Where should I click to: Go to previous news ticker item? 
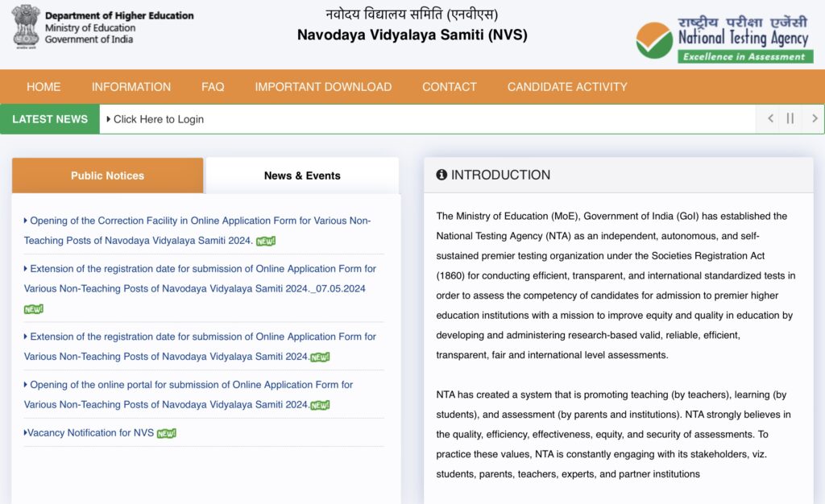[x=770, y=119]
